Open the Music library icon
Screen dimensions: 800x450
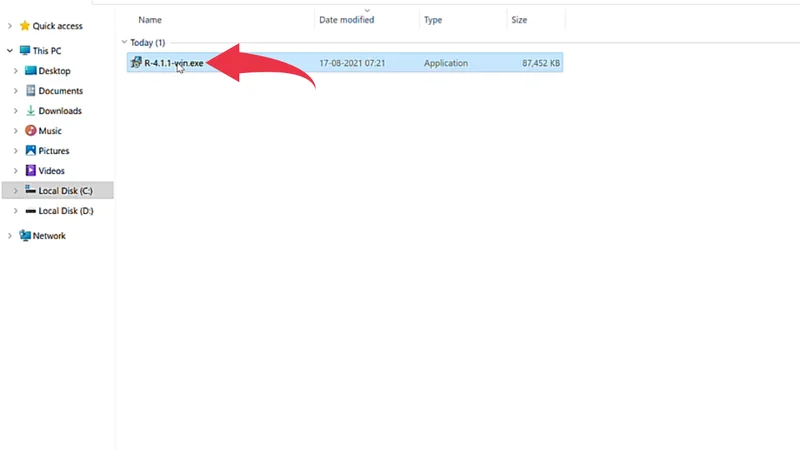click(x=30, y=131)
